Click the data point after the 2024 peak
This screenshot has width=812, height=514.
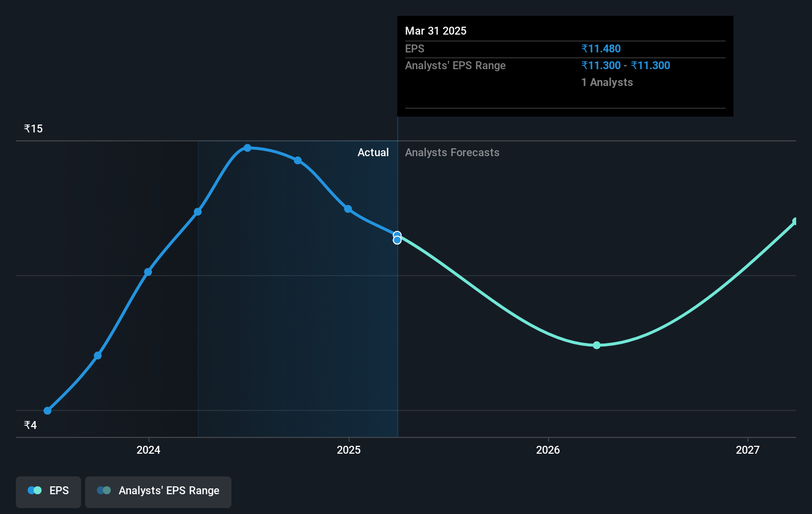[x=298, y=160]
